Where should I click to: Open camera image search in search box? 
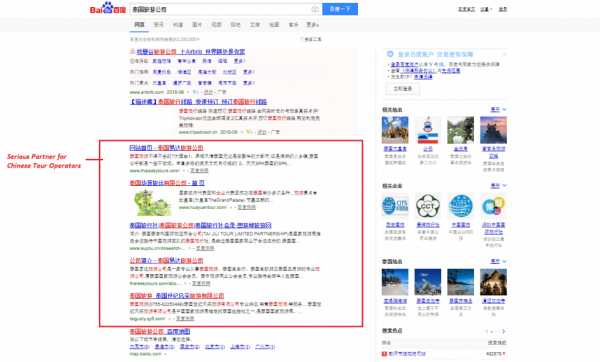pos(315,9)
